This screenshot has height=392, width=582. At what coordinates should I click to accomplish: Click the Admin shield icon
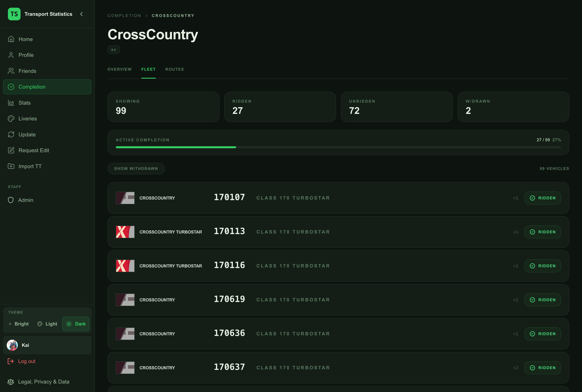pyautogui.click(x=11, y=200)
